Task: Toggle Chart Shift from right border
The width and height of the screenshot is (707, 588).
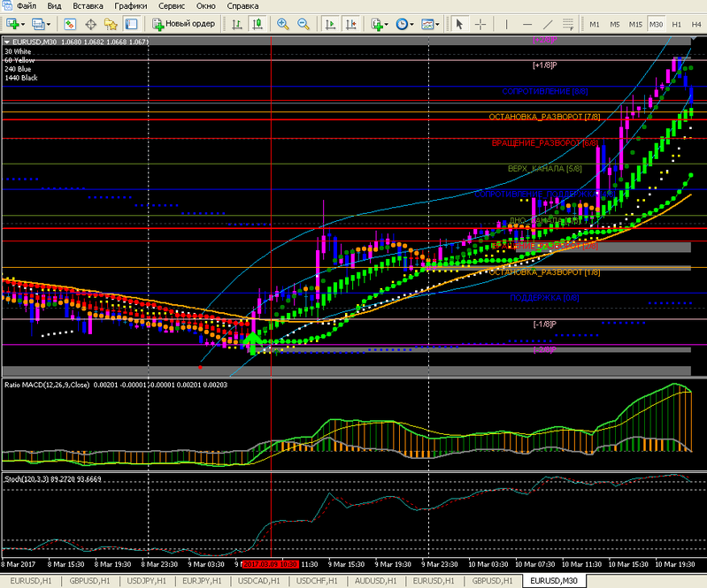Action: [350, 24]
